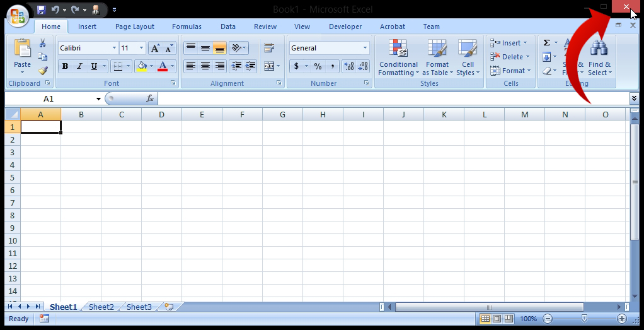Open the General number format dropdown
The image size is (644, 330).
[365, 48]
